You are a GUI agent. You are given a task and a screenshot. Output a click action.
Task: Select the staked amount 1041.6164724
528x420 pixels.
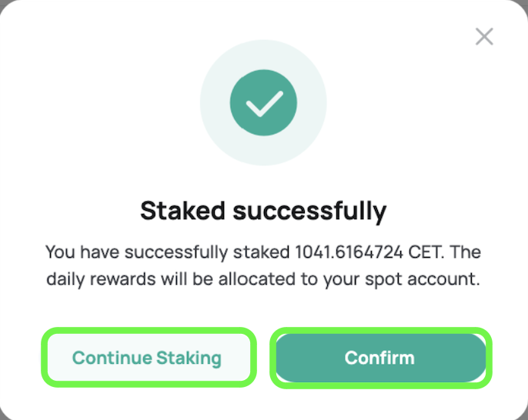[x=349, y=252]
